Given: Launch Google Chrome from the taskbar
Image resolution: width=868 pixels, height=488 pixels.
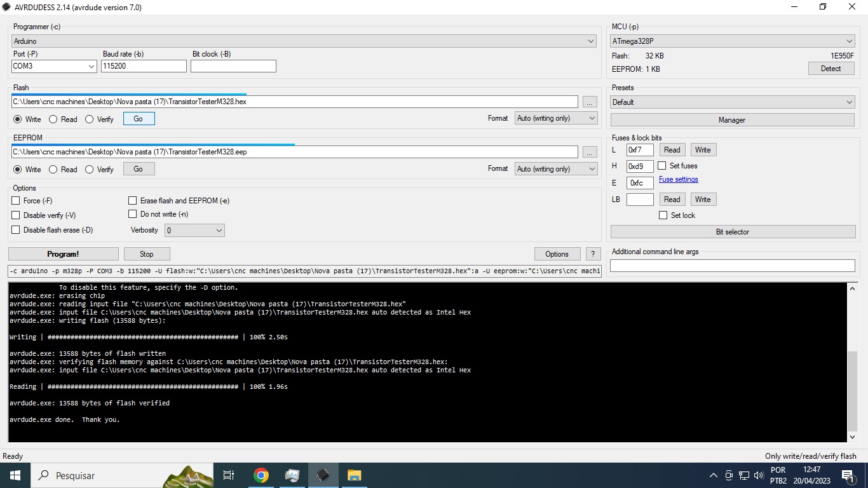Looking at the screenshot, I should [x=261, y=475].
